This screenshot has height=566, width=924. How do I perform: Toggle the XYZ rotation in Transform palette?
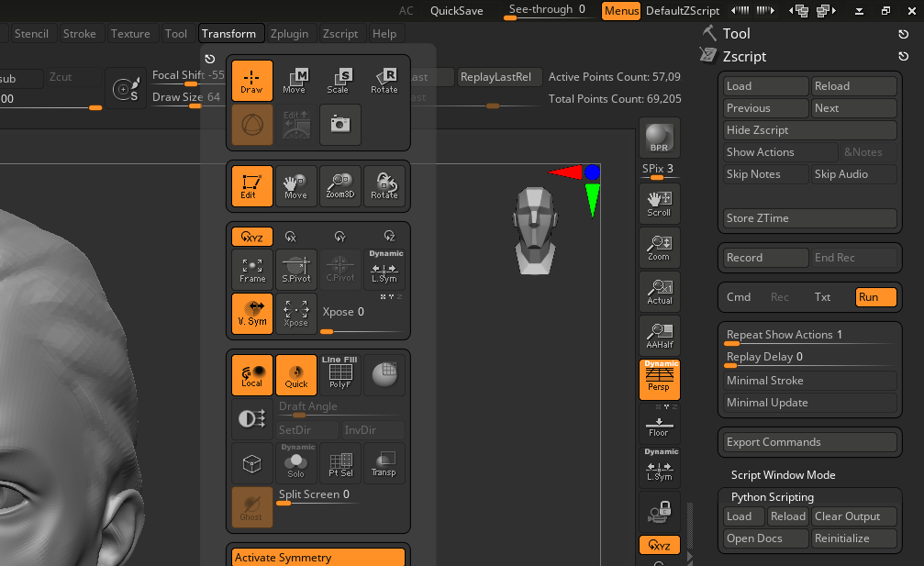(x=251, y=237)
